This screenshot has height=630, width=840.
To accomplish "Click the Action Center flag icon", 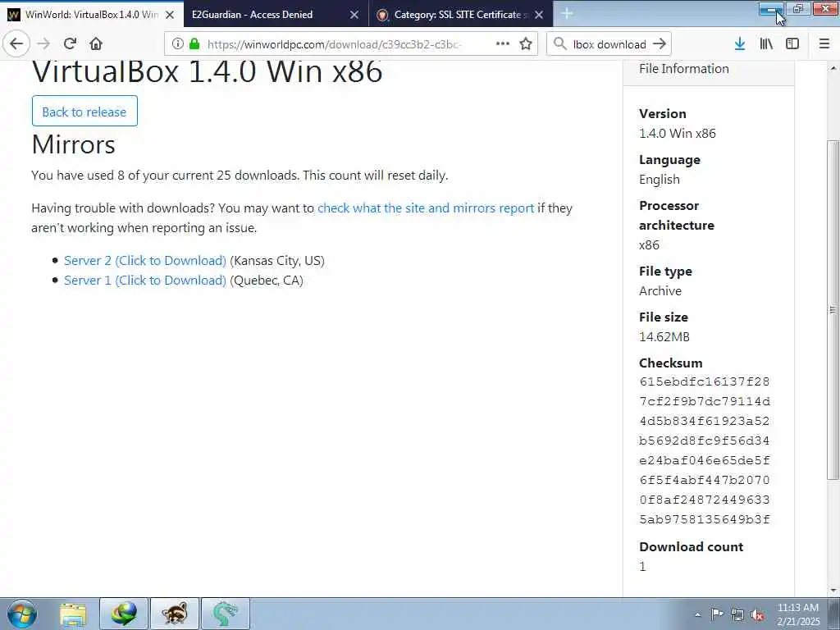I will (x=716, y=614).
